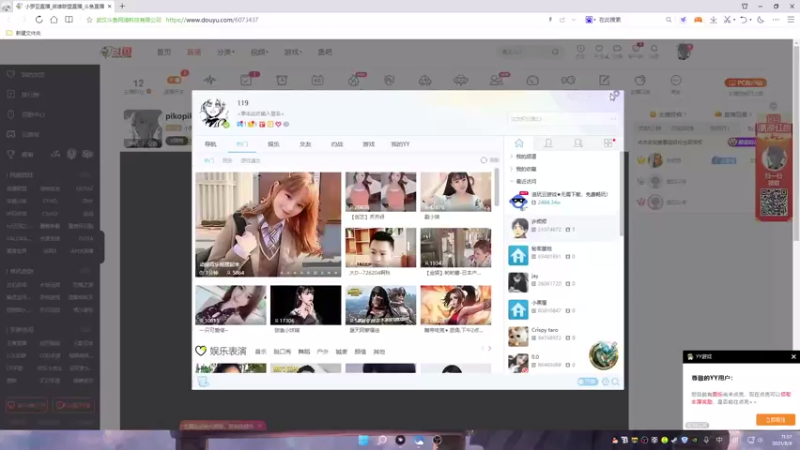Image resolution: width=800 pixels, height=450 pixels.
Task: Click the Windows Start button in taskbar
Action: point(363,440)
